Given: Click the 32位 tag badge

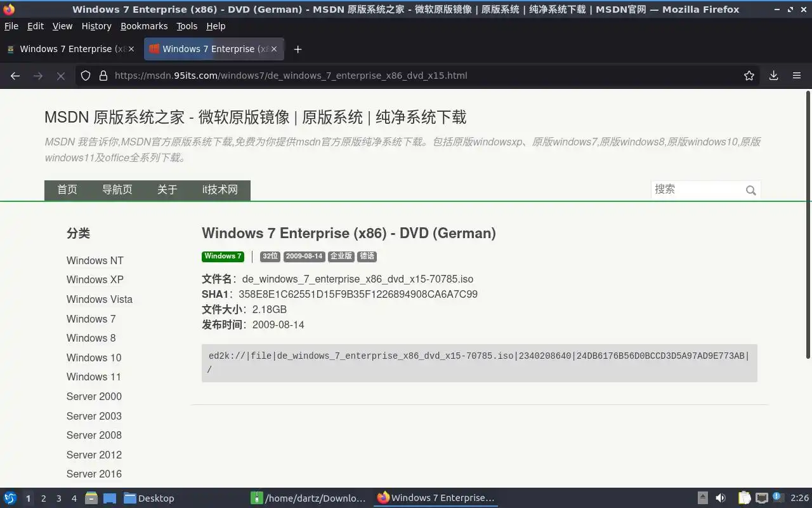Looking at the screenshot, I should [270, 257].
